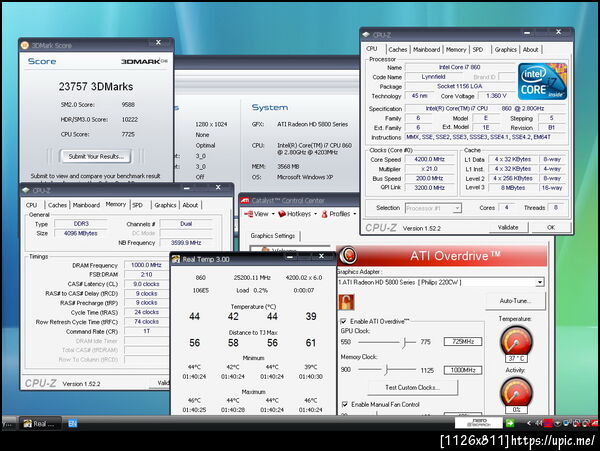The image size is (600, 451).
Task: Click DRAM Frequency value 1000.0 MHz
Action: tap(146, 265)
